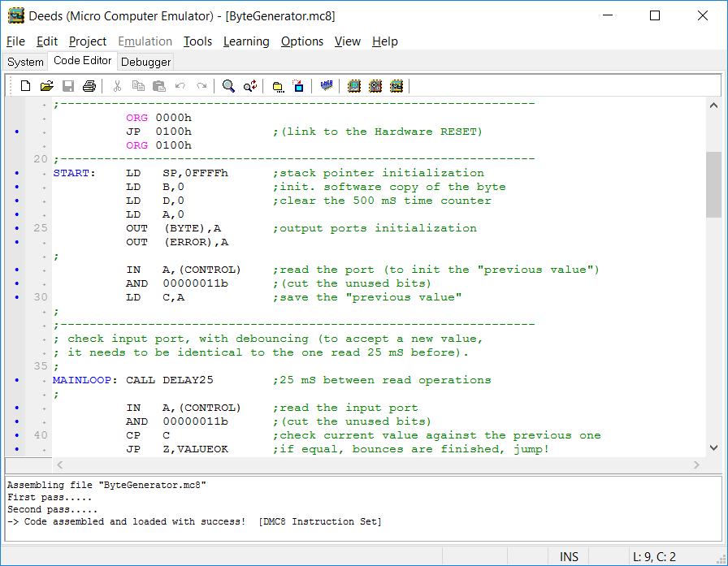Minimize the Deeds window

coord(608,15)
